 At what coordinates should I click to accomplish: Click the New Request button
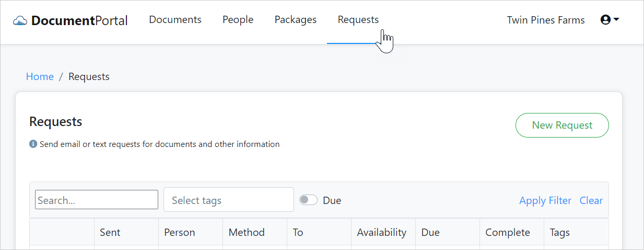tap(562, 126)
